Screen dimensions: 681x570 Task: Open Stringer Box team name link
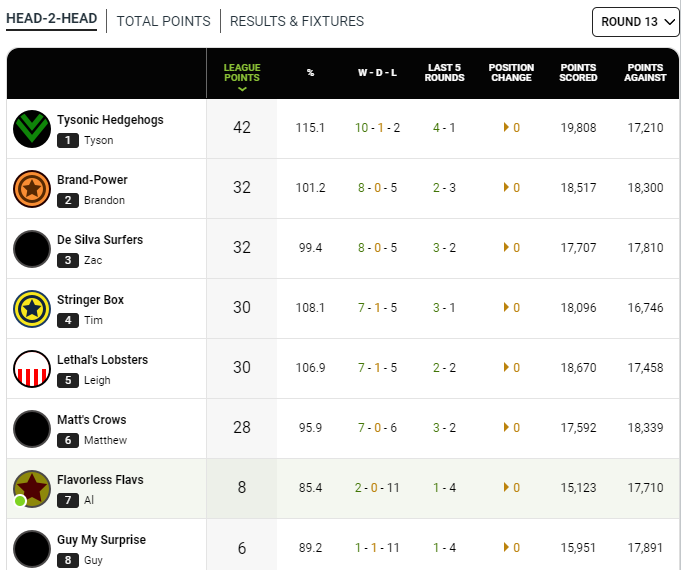point(90,300)
